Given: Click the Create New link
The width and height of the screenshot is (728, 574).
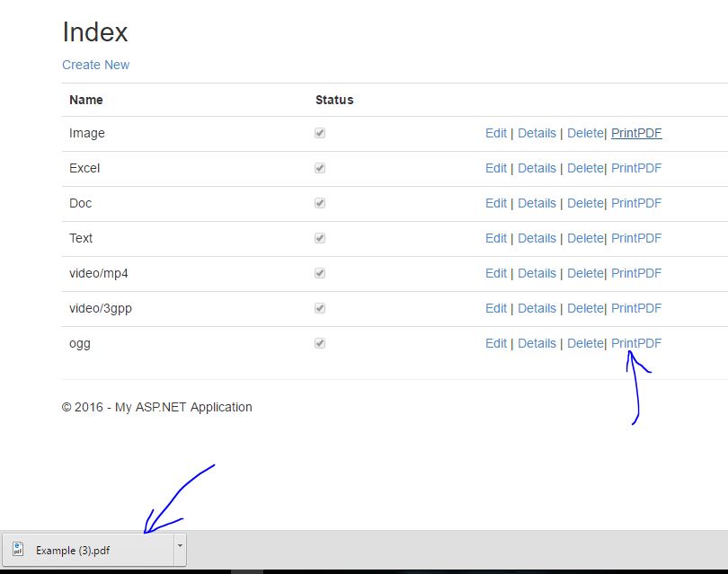Looking at the screenshot, I should [x=95, y=65].
